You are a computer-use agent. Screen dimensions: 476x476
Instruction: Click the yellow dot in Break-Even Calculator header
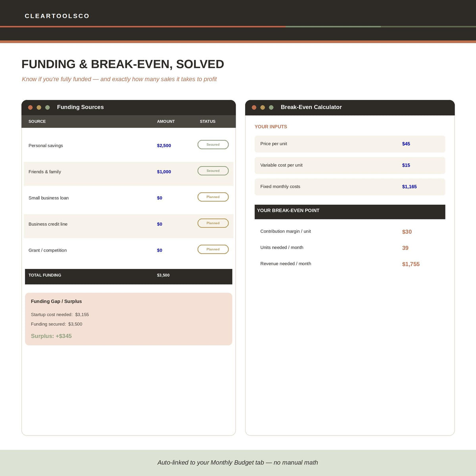(x=263, y=107)
